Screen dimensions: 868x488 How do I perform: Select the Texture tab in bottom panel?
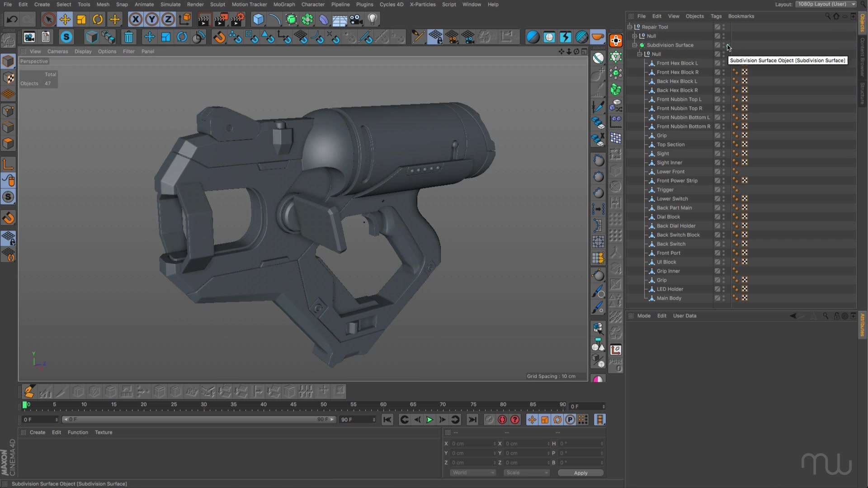tap(103, 432)
